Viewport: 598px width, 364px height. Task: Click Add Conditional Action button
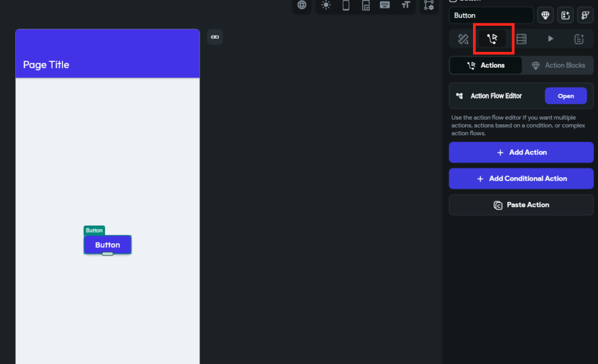tap(521, 178)
